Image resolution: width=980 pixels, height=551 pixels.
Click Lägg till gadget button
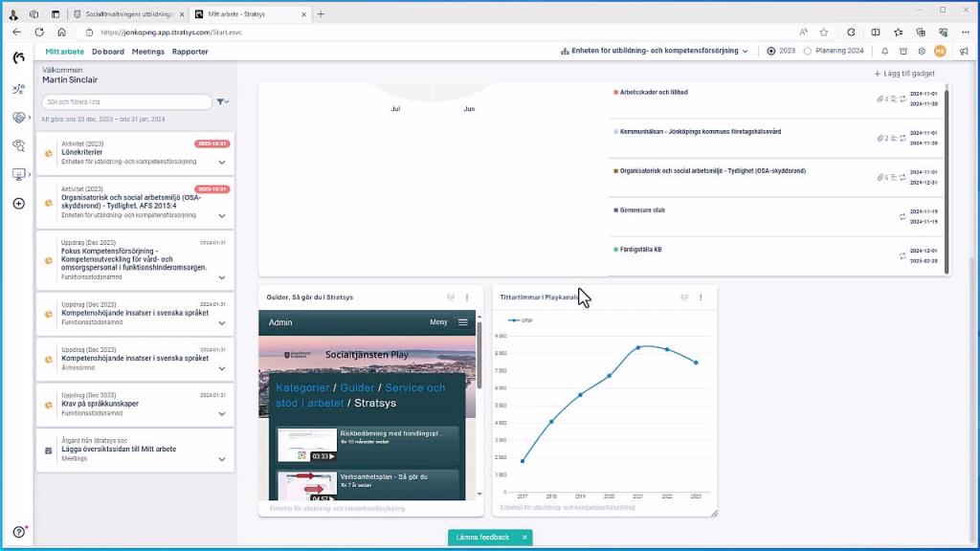(904, 74)
